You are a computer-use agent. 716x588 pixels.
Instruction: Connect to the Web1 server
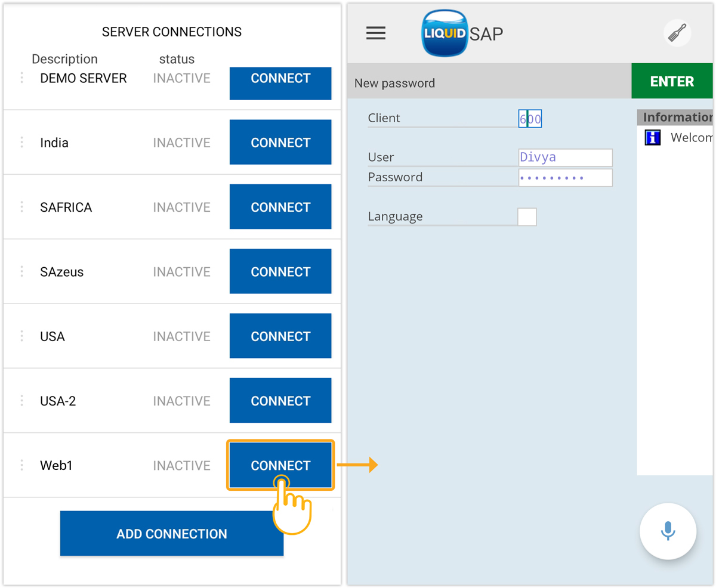(x=280, y=465)
